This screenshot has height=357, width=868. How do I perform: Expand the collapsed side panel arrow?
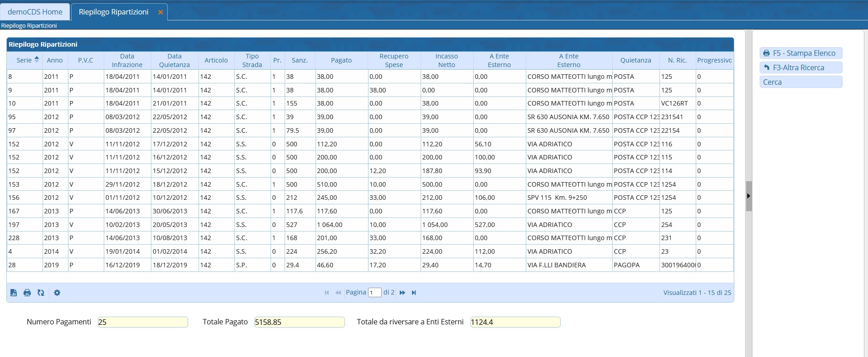pos(748,196)
